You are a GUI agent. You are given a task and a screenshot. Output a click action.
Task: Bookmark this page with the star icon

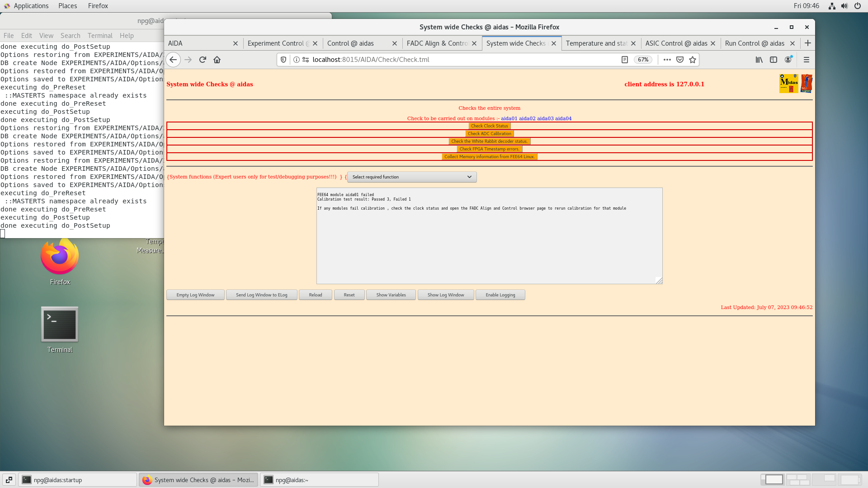coord(693,60)
